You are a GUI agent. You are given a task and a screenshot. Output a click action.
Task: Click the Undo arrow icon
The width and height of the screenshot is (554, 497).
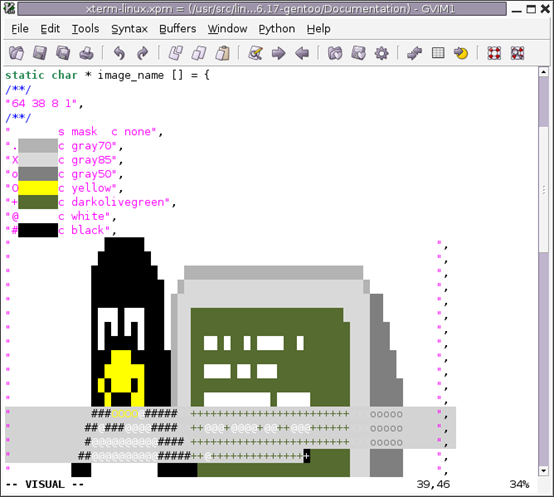click(x=119, y=53)
